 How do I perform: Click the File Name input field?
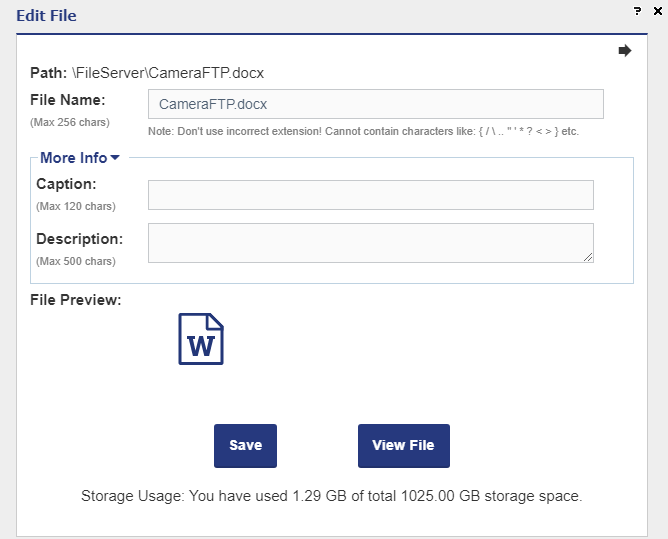click(375, 104)
